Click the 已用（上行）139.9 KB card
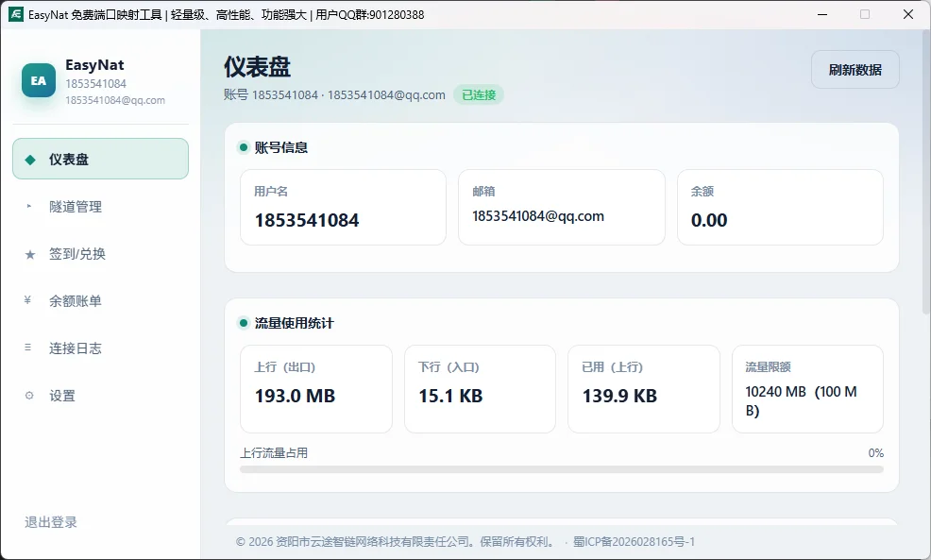Image resolution: width=931 pixels, height=560 pixels. click(644, 389)
